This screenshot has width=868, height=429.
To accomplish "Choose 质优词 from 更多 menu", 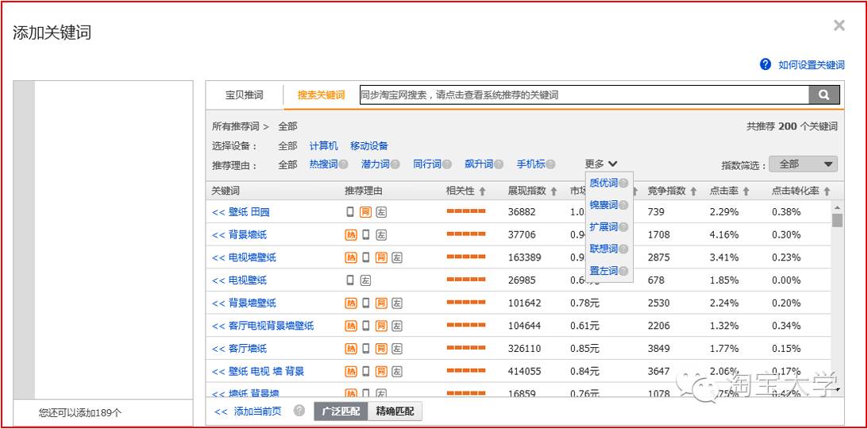I will click(x=604, y=184).
